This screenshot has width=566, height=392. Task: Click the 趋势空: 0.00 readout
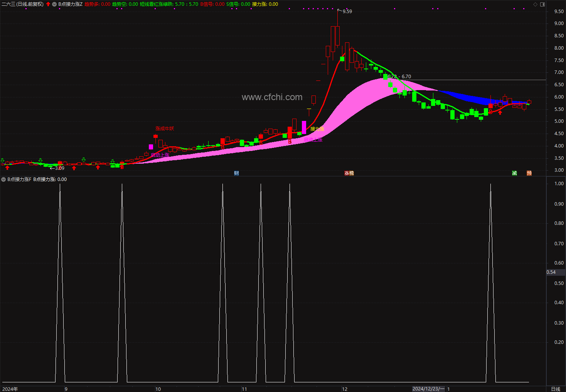tap(125, 4)
